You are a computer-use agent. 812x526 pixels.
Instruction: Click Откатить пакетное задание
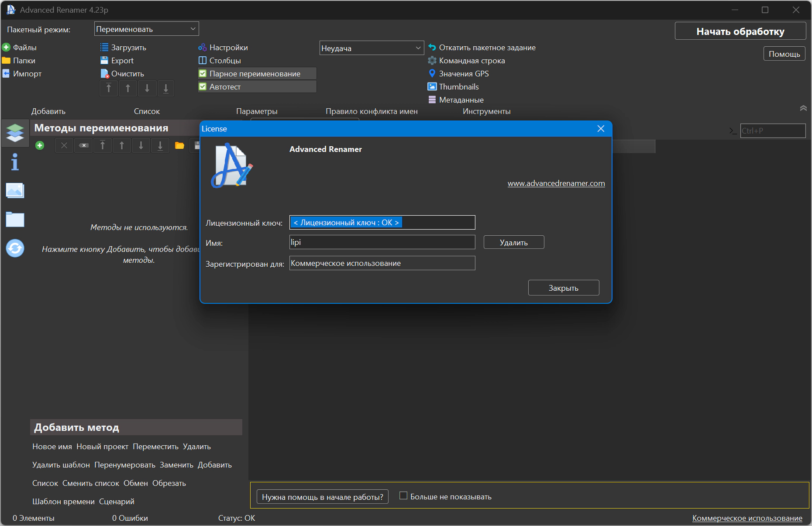pos(482,48)
